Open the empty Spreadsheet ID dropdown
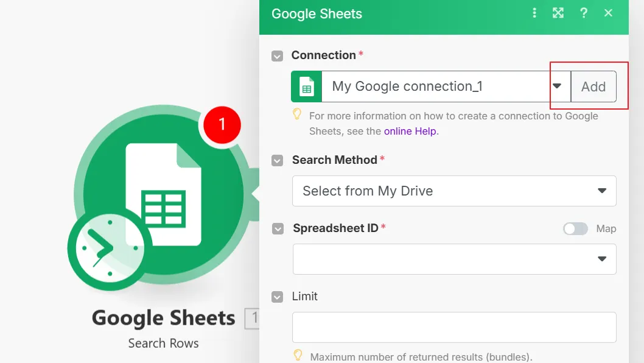644x363 pixels. click(454, 259)
